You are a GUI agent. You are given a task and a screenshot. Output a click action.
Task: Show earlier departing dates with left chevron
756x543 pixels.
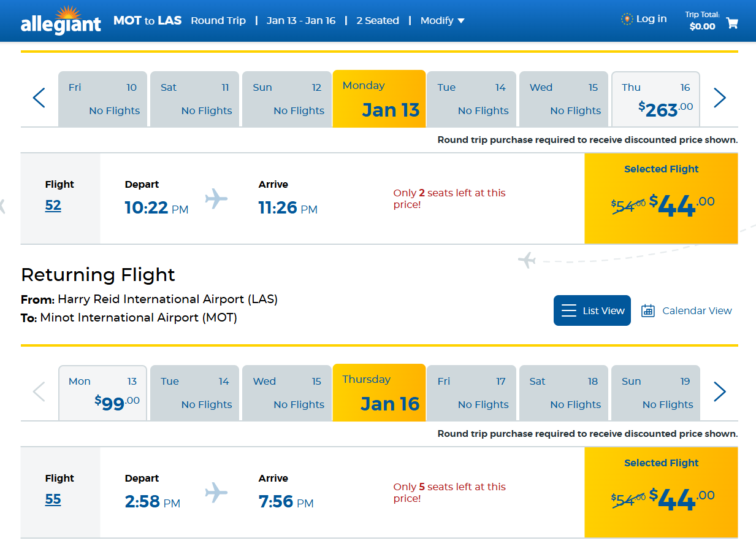(x=39, y=98)
